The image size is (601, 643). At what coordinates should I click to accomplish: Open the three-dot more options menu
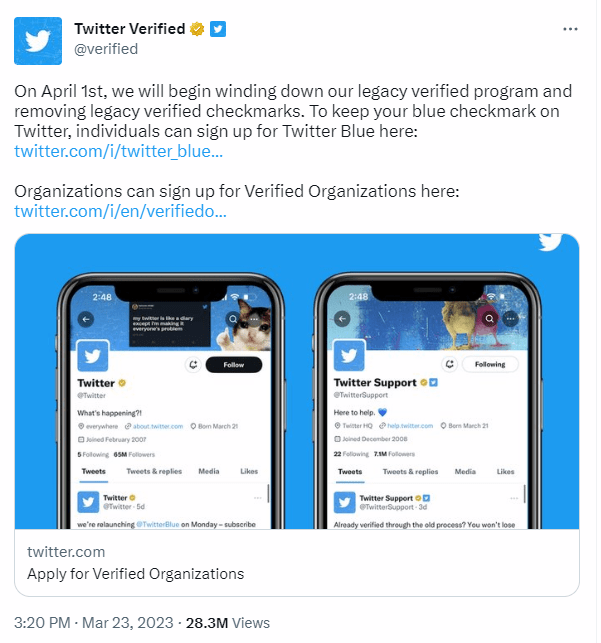(571, 29)
